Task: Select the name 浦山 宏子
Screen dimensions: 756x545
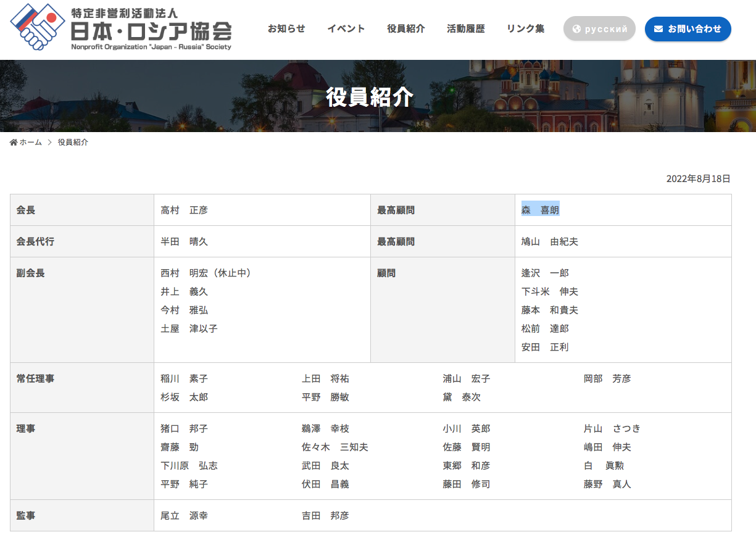Action: (467, 378)
